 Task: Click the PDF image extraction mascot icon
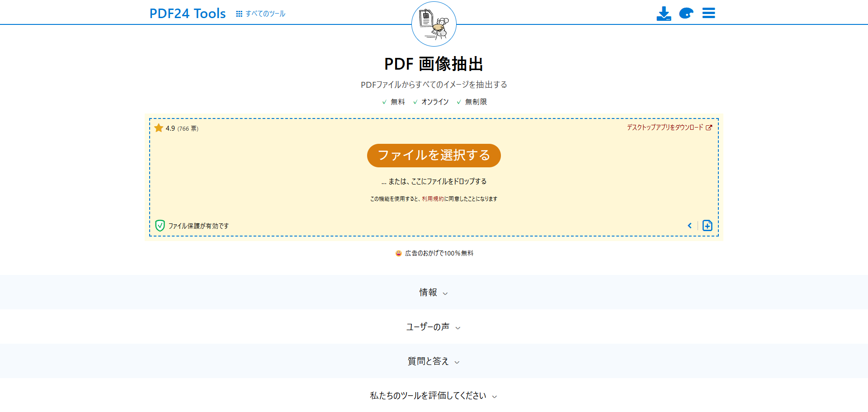[x=434, y=24]
